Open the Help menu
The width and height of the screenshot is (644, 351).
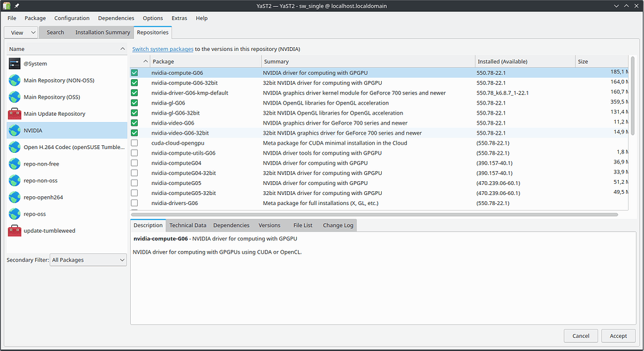[x=202, y=18]
